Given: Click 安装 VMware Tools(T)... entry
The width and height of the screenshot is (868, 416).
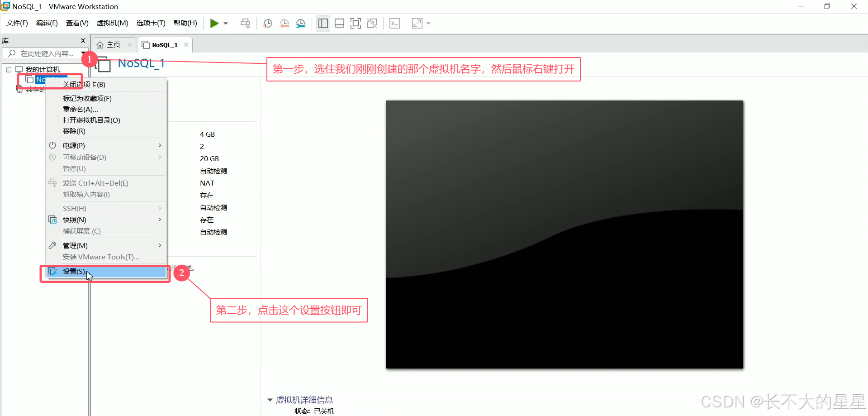Looking at the screenshot, I should (x=106, y=257).
